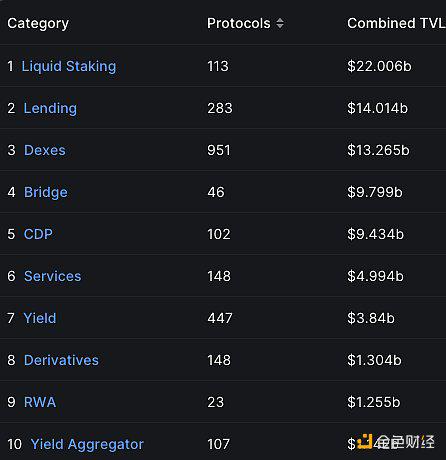This screenshot has width=446, height=460.
Task: Click the Jinse Finance watermark logo
Action: pos(395,442)
